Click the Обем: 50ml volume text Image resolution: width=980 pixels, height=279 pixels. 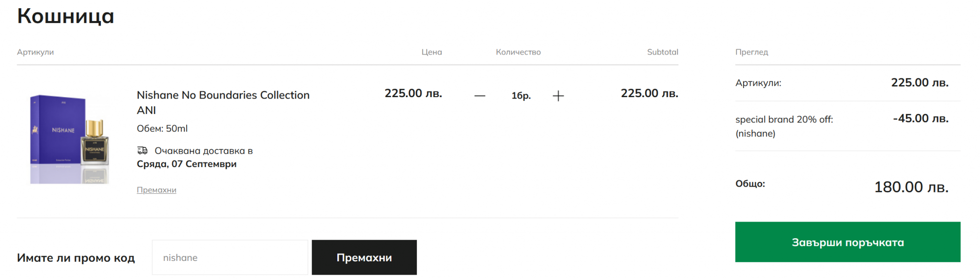(162, 128)
